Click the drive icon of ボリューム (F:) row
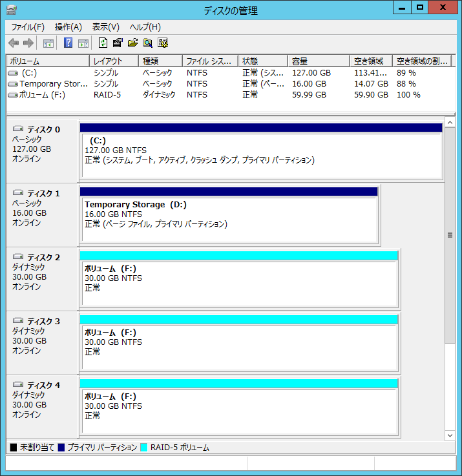Screen dimensions: 462x476 point(13,95)
